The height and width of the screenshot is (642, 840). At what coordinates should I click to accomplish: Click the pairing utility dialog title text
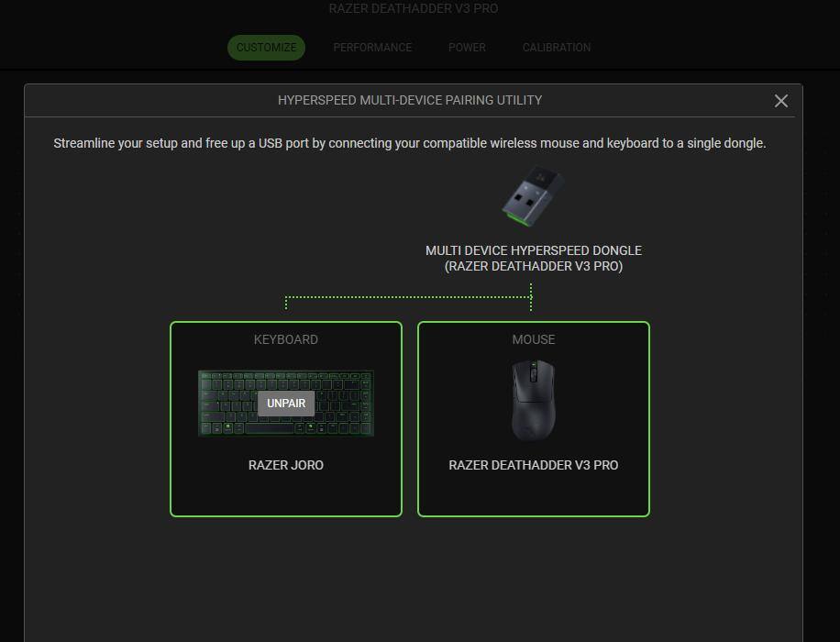click(x=410, y=100)
